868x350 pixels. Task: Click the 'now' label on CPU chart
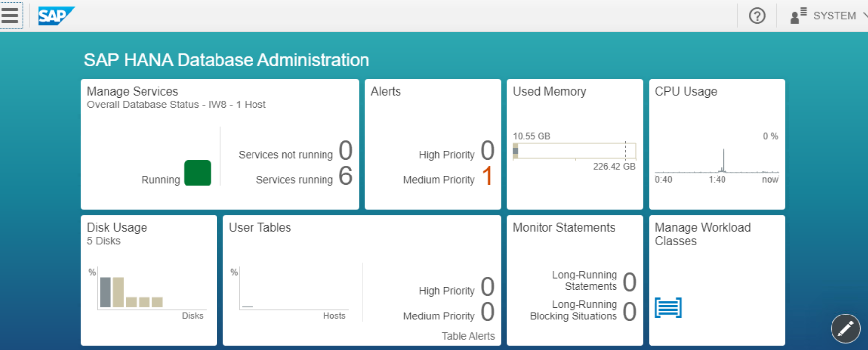(x=770, y=180)
